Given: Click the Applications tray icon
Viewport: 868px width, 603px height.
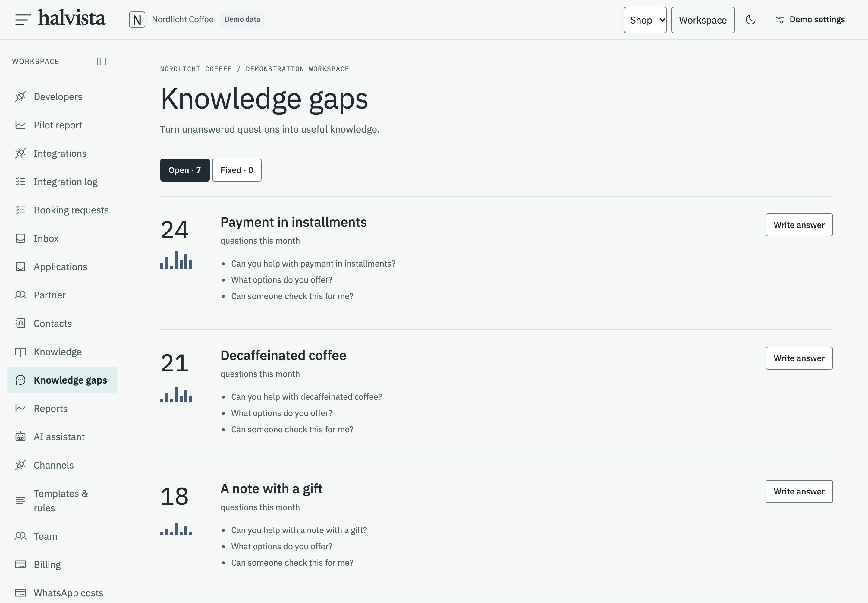Looking at the screenshot, I should pyautogui.click(x=20, y=267).
